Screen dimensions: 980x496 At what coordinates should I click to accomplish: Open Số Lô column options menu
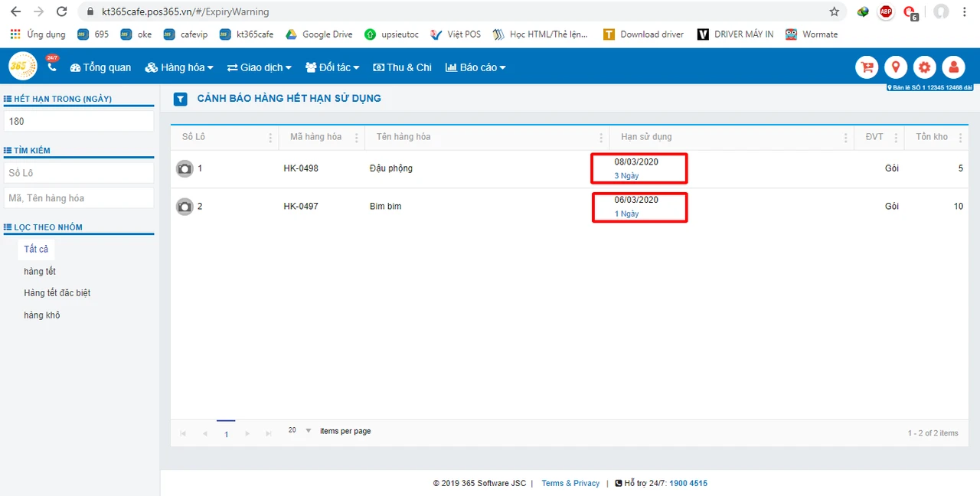point(270,138)
